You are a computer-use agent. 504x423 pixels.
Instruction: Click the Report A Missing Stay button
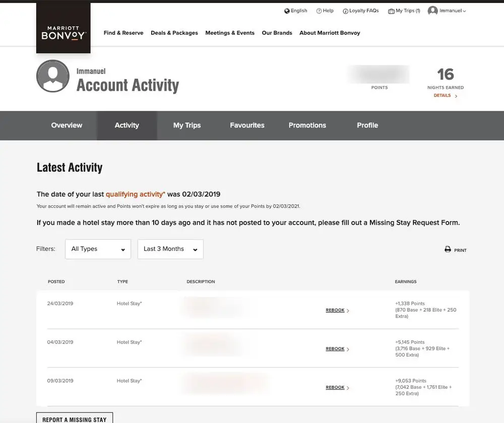point(75,419)
